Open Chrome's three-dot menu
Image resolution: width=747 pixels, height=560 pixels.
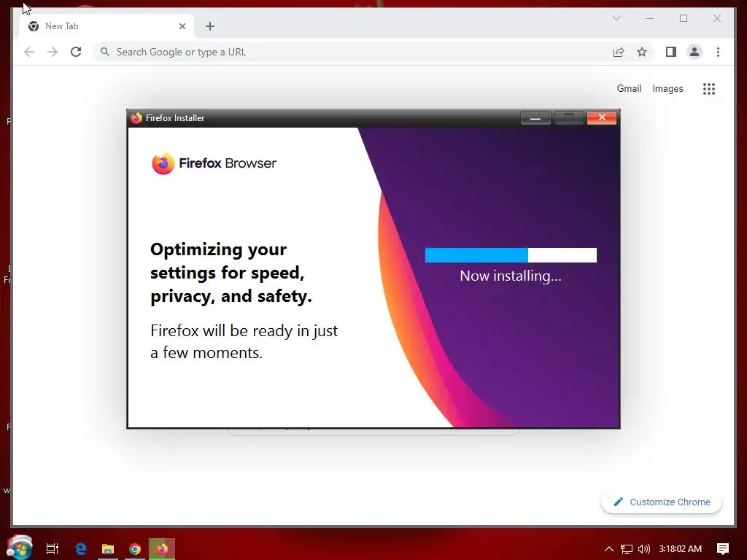tap(718, 52)
